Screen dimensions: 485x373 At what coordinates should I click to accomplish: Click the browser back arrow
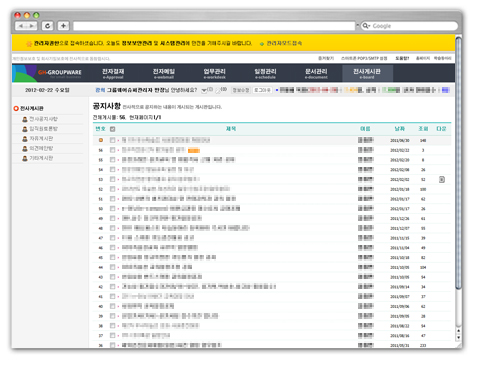point(21,26)
